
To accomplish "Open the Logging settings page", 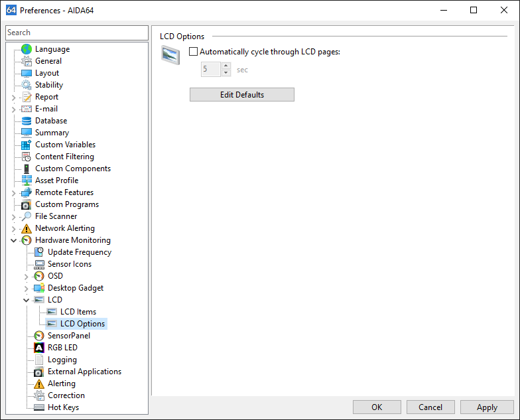I will 62,360.
